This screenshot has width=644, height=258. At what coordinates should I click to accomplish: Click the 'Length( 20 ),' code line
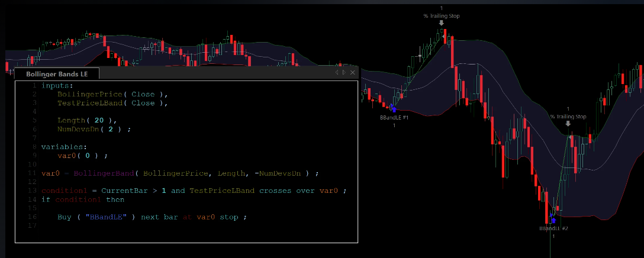(88, 120)
